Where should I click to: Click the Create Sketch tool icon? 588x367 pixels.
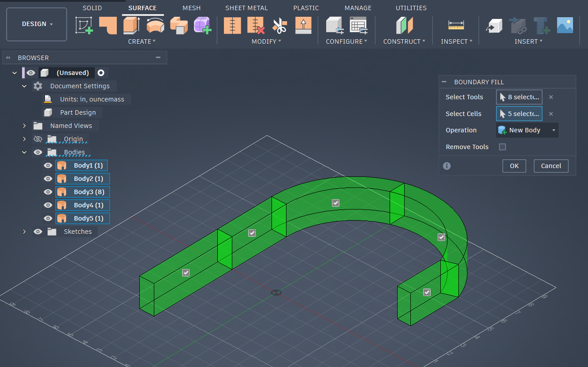click(84, 25)
